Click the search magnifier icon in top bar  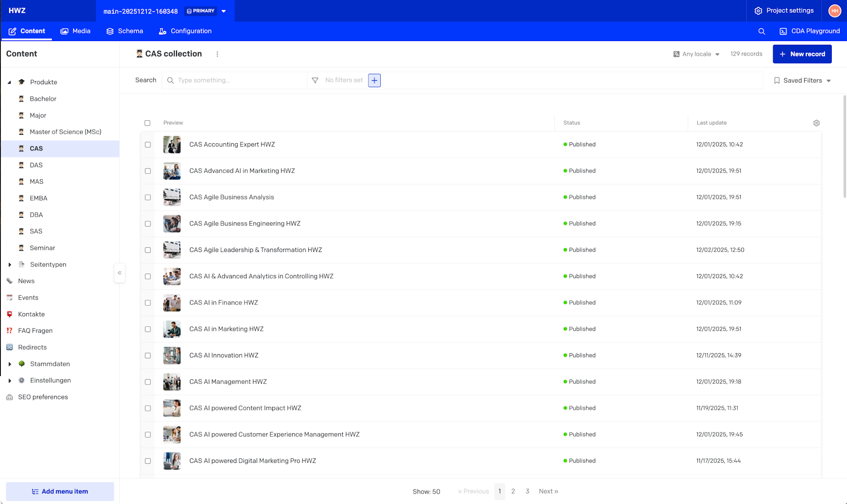(761, 31)
